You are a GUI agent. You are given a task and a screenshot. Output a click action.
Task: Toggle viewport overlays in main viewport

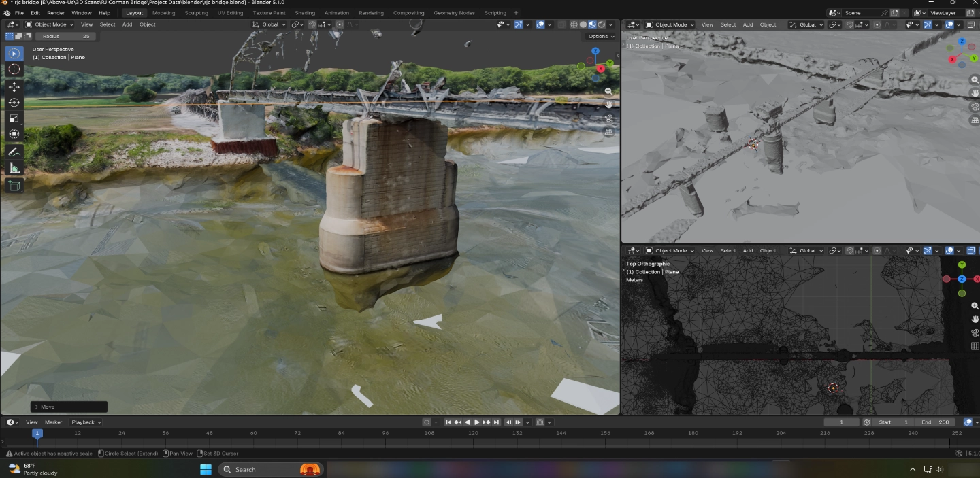[x=540, y=24]
